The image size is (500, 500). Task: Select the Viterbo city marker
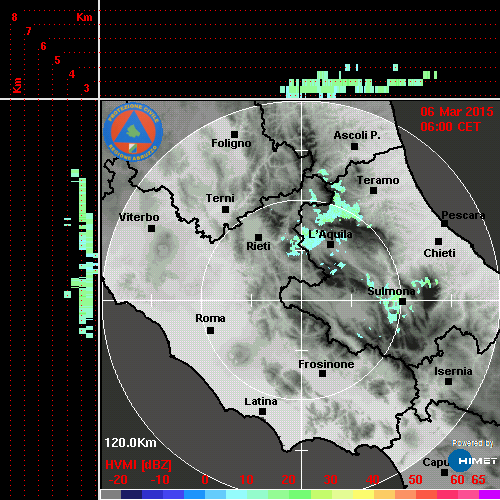tap(151, 229)
